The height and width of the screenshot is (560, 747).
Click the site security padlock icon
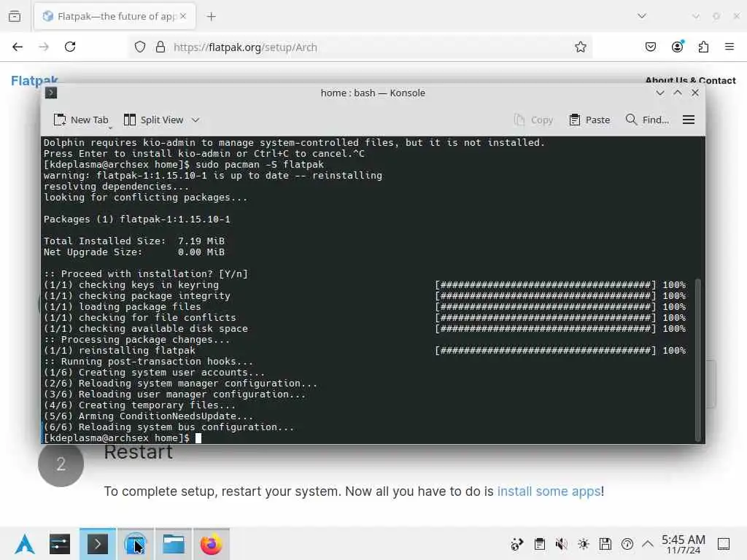(160, 47)
